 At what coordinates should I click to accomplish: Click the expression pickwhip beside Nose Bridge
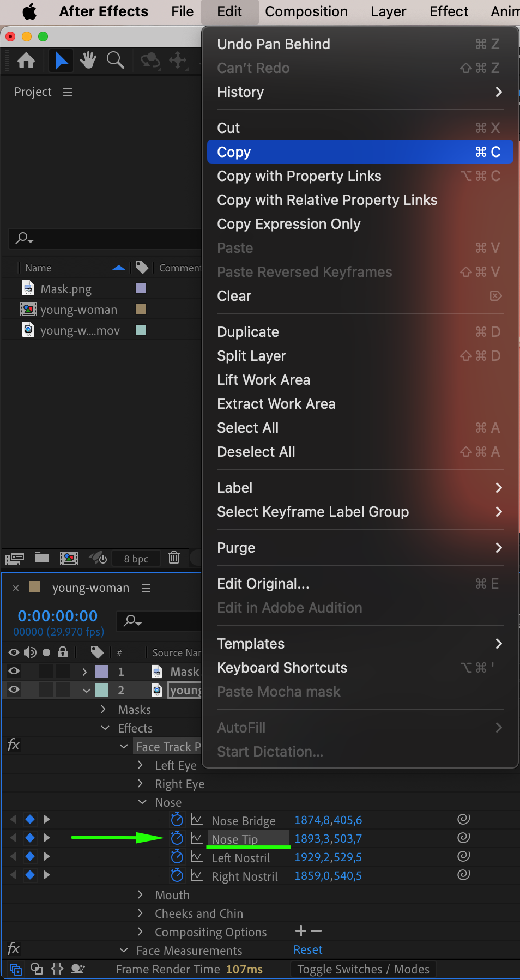click(x=463, y=819)
